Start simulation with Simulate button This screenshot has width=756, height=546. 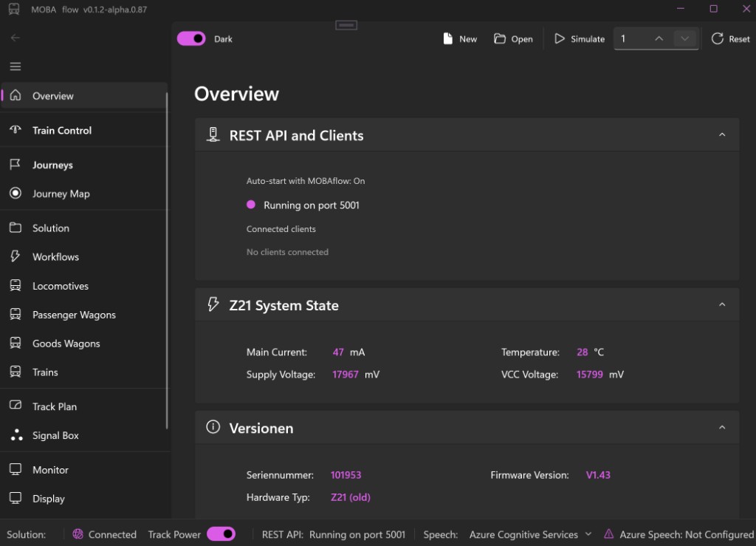coord(579,38)
